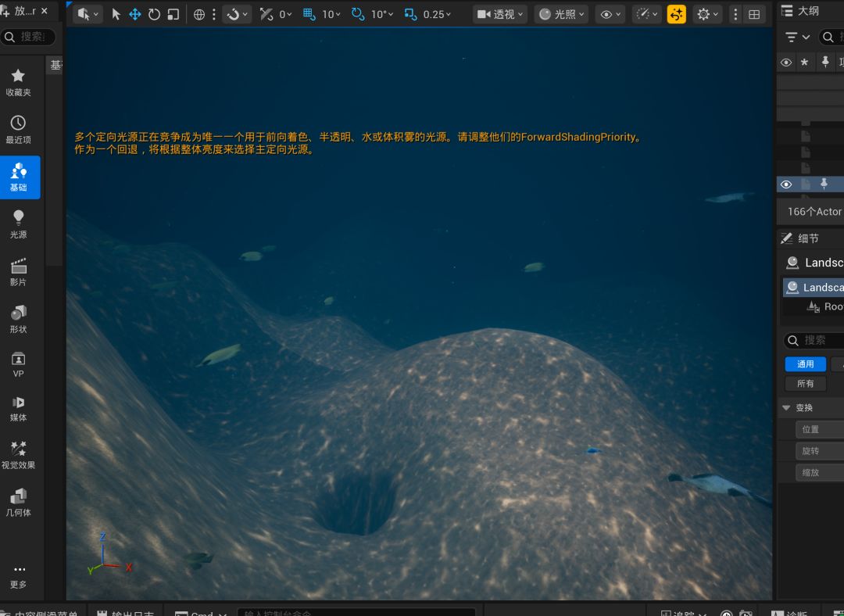The height and width of the screenshot is (616, 844).
Task: Choose the Select objects arrow tool
Action: pyautogui.click(x=116, y=15)
